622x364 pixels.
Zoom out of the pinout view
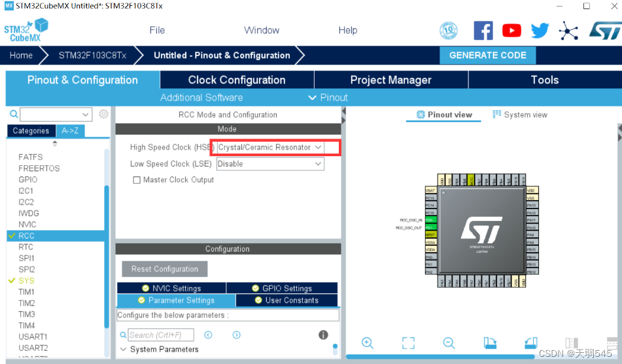(449, 343)
